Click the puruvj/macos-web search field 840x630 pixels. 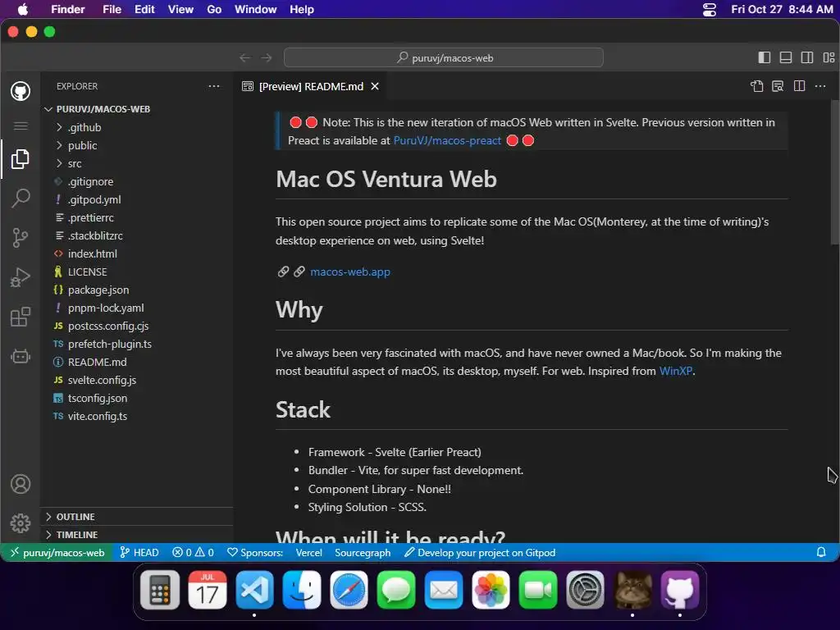coord(444,58)
